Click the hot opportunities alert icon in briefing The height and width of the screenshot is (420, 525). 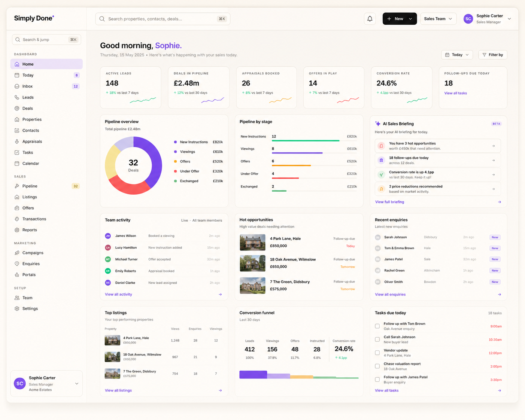point(381,146)
